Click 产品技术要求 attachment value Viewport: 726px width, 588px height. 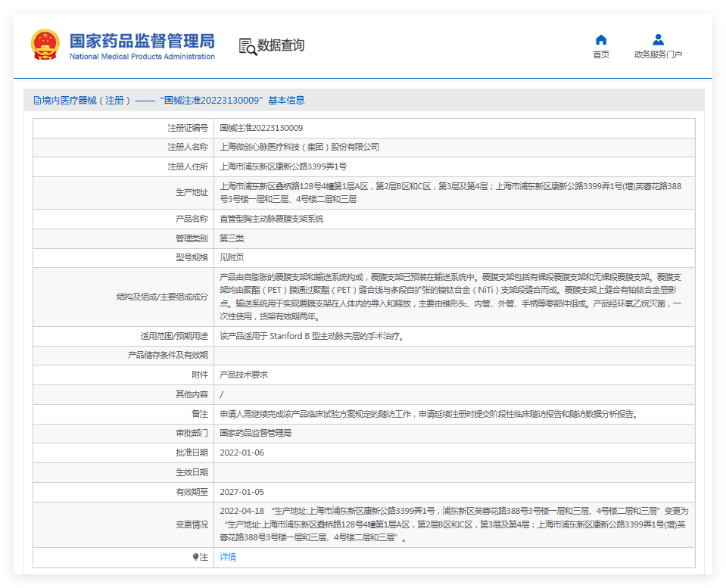click(x=244, y=375)
